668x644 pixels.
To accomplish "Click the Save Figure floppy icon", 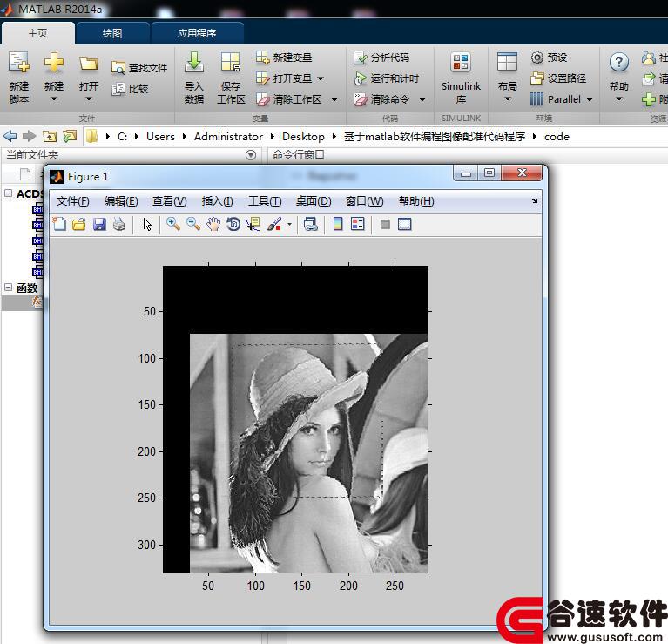I will coord(99,224).
